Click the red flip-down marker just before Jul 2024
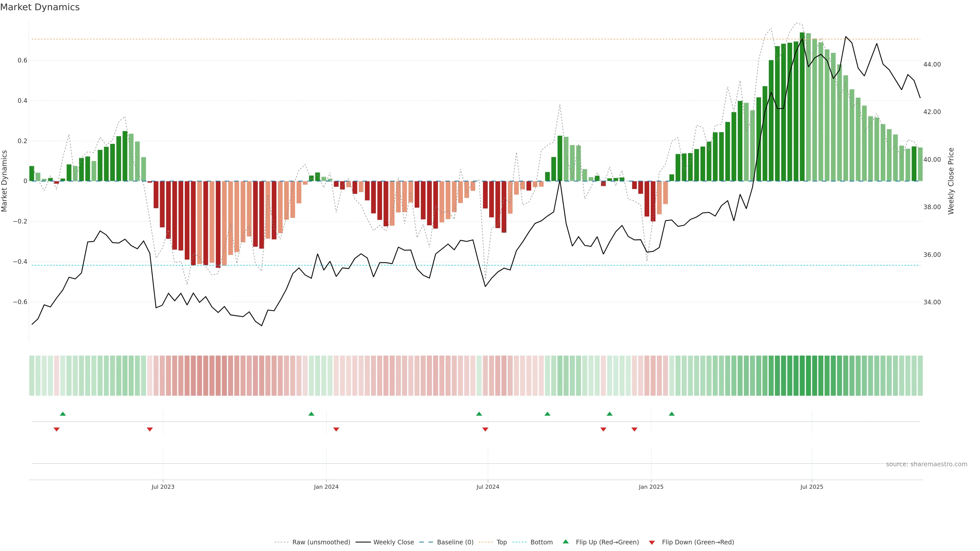Viewport: 980px width, 551px height. click(485, 429)
